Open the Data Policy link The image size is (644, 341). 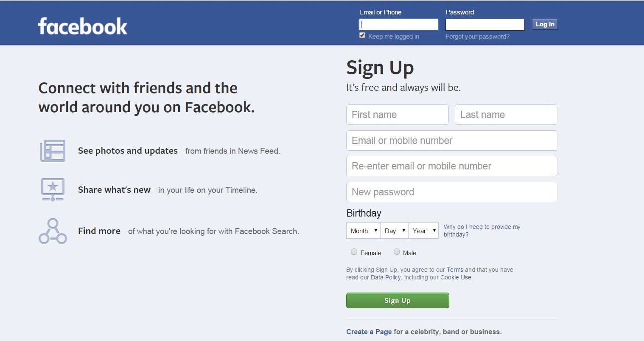point(386,277)
